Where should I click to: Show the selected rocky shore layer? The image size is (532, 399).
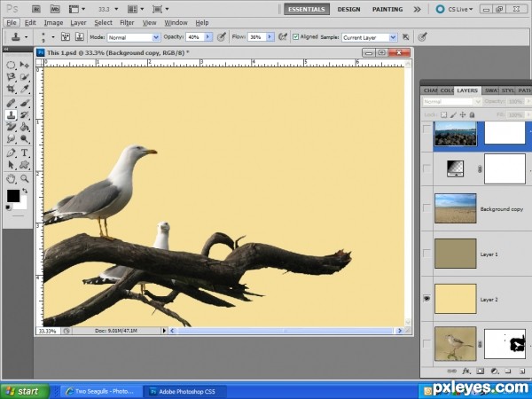426,129
